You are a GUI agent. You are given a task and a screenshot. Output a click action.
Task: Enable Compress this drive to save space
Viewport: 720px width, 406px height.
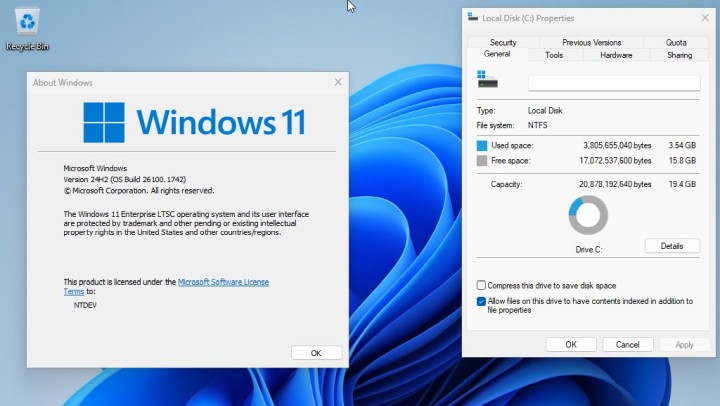[482, 285]
